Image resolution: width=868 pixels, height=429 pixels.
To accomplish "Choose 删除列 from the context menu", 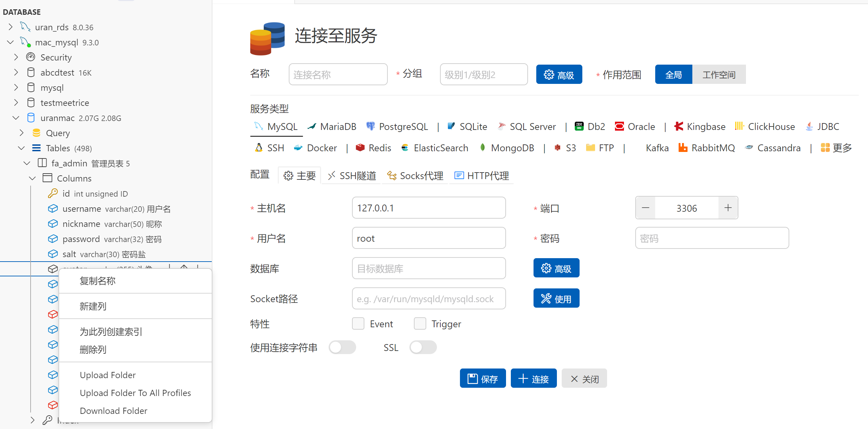I will [93, 350].
